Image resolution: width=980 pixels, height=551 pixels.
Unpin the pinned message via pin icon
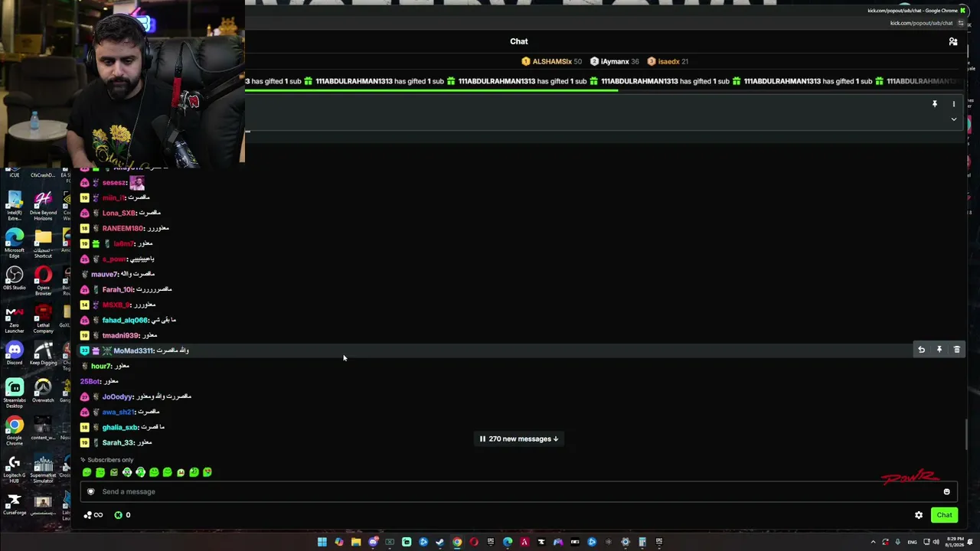point(935,103)
